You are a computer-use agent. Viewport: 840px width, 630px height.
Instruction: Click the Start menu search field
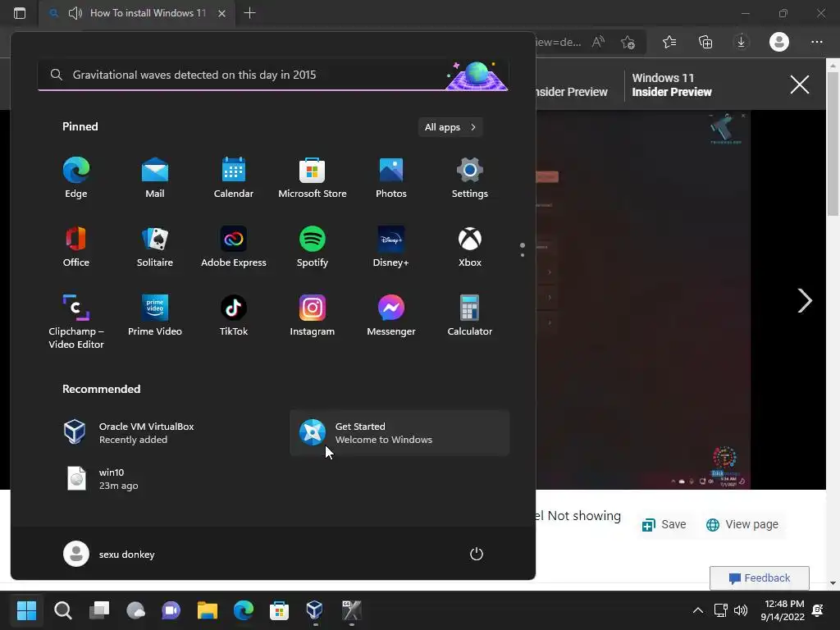tap(272, 75)
